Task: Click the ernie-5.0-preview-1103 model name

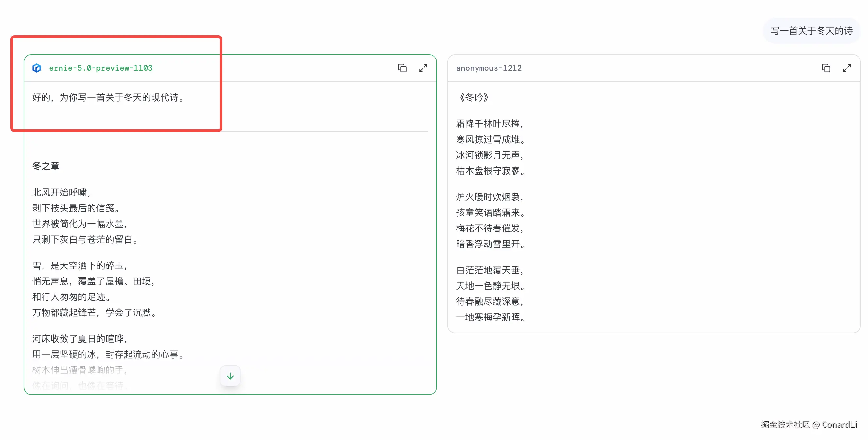Action: point(100,68)
